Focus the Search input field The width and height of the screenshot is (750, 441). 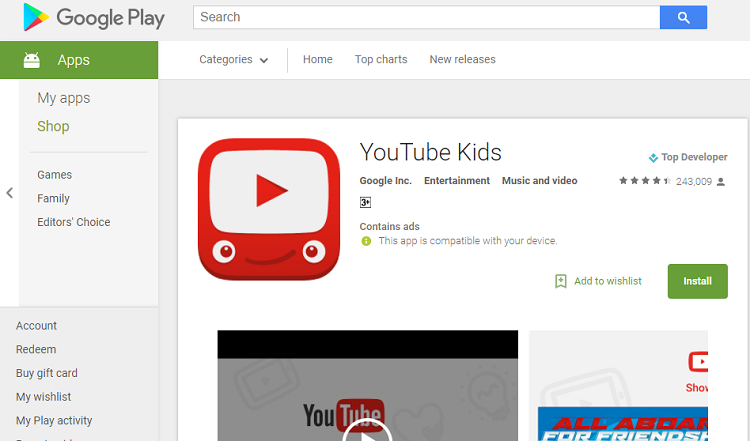[427, 17]
